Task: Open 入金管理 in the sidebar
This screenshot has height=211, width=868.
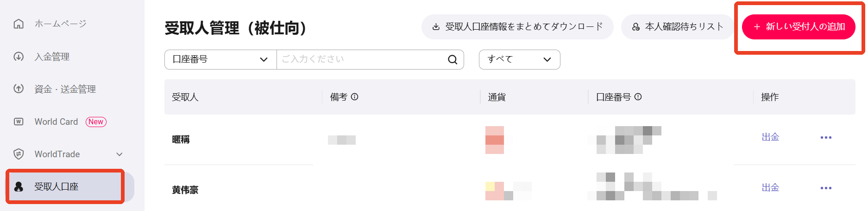Action: (52, 57)
